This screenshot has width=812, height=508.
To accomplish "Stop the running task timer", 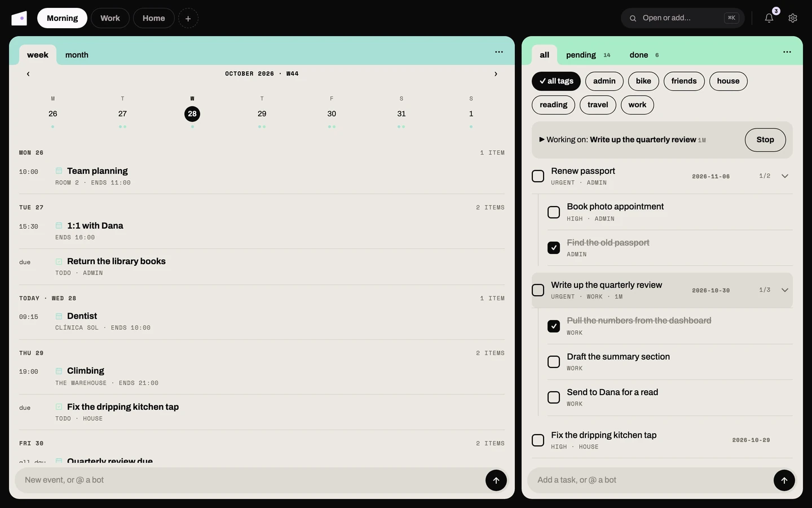I will click(765, 140).
